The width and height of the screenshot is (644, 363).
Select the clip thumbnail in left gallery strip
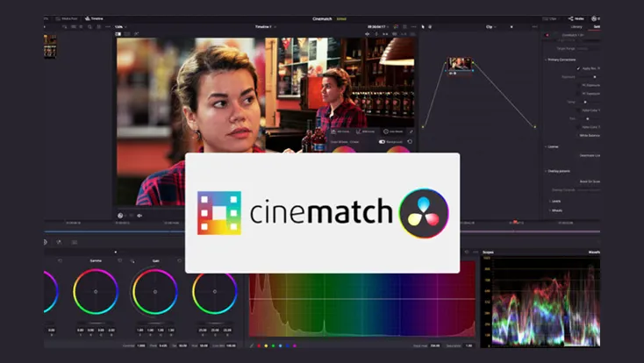coord(50,46)
